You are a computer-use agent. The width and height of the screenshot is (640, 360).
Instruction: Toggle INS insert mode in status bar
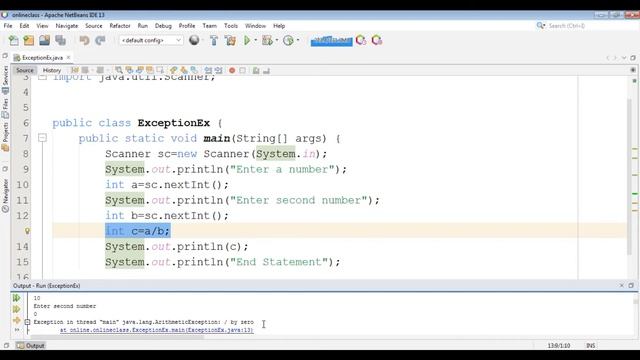tap(591, 345)
